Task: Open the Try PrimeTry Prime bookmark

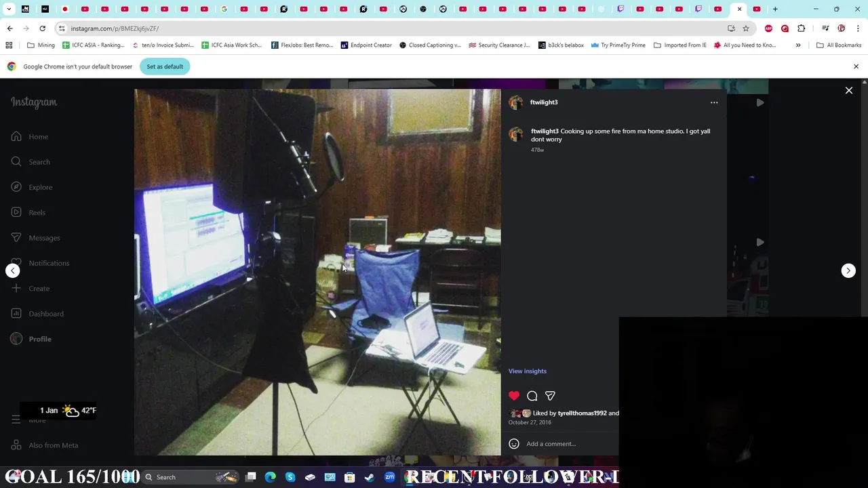Action: (618, 45)
